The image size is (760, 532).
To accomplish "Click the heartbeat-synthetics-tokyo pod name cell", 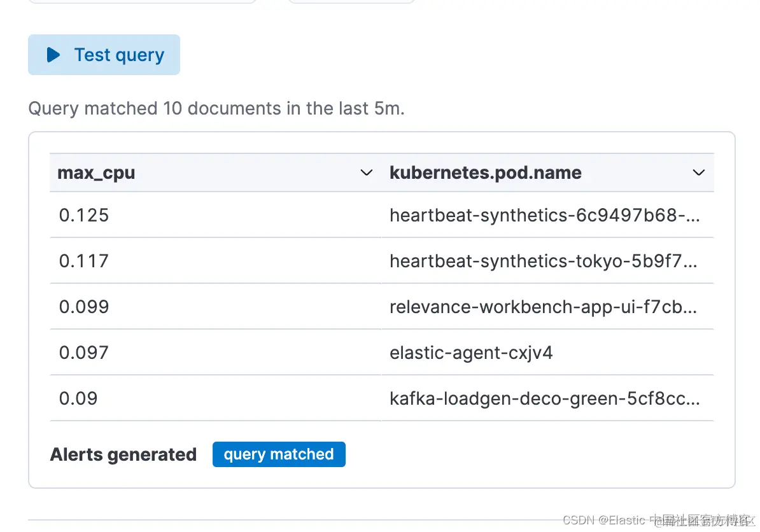I will [543, 261].
